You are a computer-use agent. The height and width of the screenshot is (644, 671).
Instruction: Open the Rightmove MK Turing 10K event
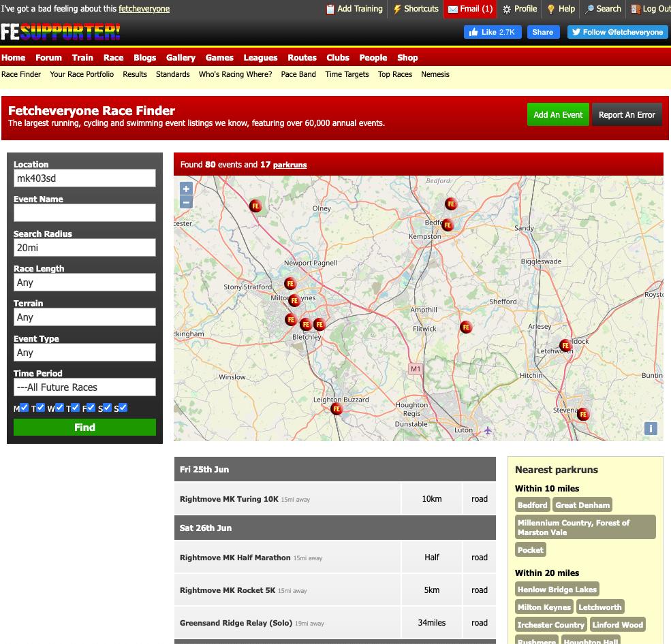(x=229, y=499)
